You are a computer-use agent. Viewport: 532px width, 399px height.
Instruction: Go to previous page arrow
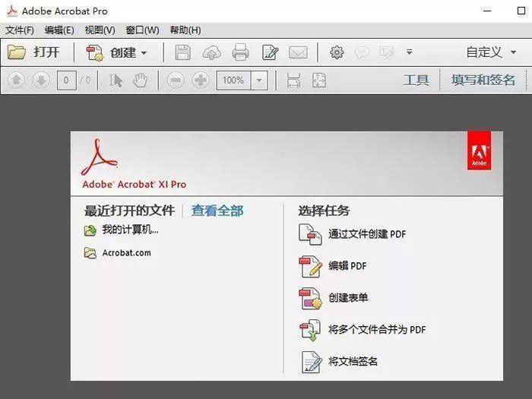point(16,81)
